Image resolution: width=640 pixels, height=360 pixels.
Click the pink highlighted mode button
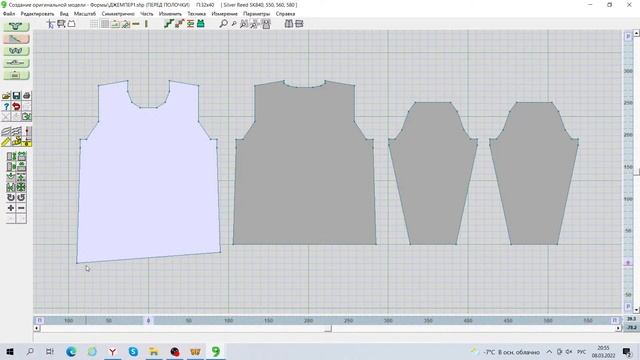16,39
